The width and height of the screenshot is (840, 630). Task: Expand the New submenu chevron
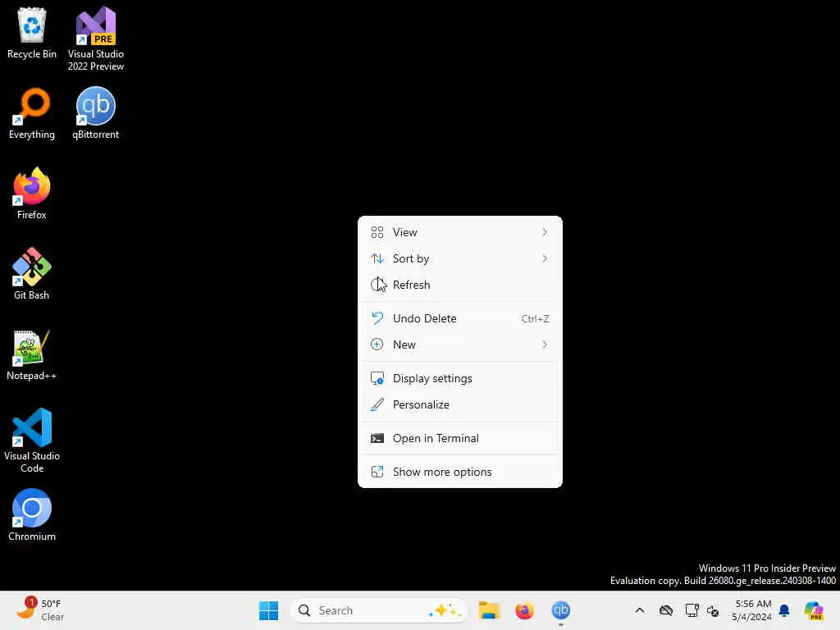click(x=545, y=345)
